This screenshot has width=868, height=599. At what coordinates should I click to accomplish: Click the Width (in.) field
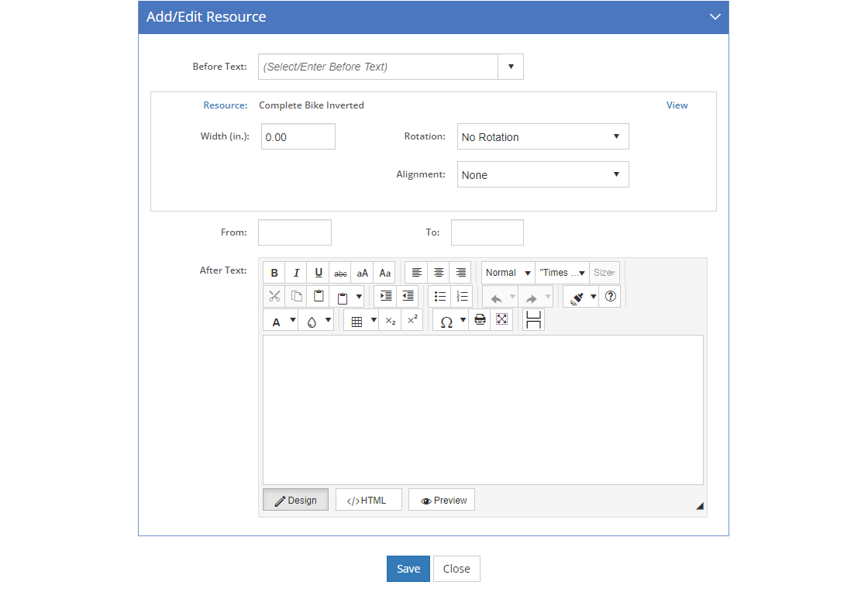[x=298, y=136]
